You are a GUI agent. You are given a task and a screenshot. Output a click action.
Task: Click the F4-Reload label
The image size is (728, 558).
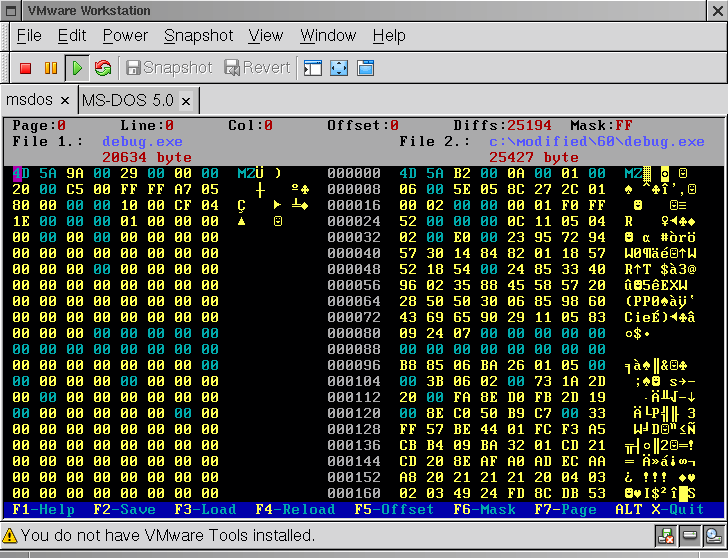(x=295, y=509)
